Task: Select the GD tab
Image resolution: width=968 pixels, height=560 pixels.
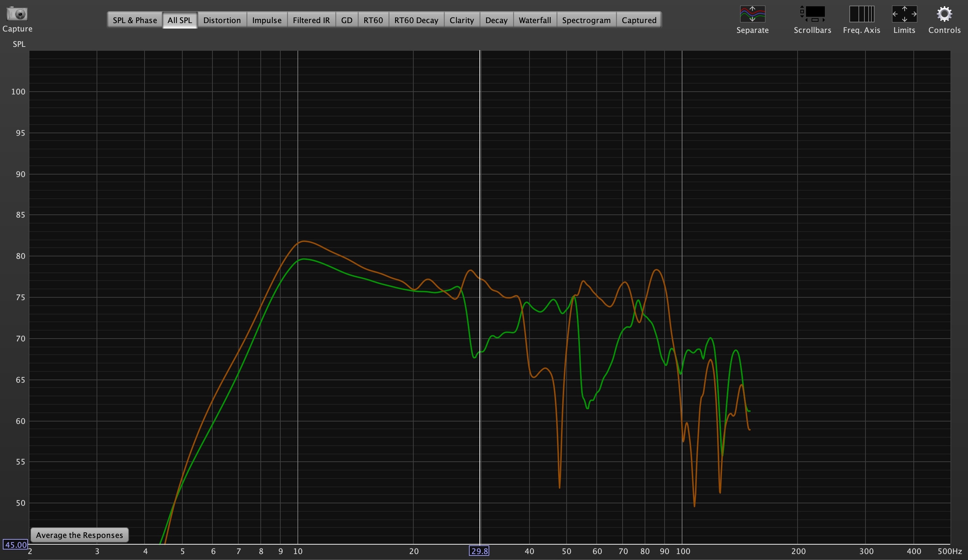Action: [346, 20]
